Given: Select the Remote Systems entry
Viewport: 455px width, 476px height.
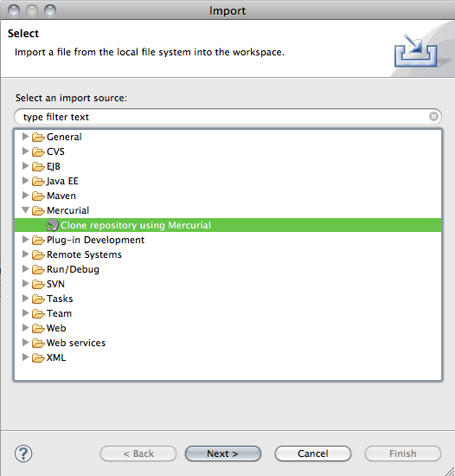Looking at the screenshot, I should [x=84, y=254].
